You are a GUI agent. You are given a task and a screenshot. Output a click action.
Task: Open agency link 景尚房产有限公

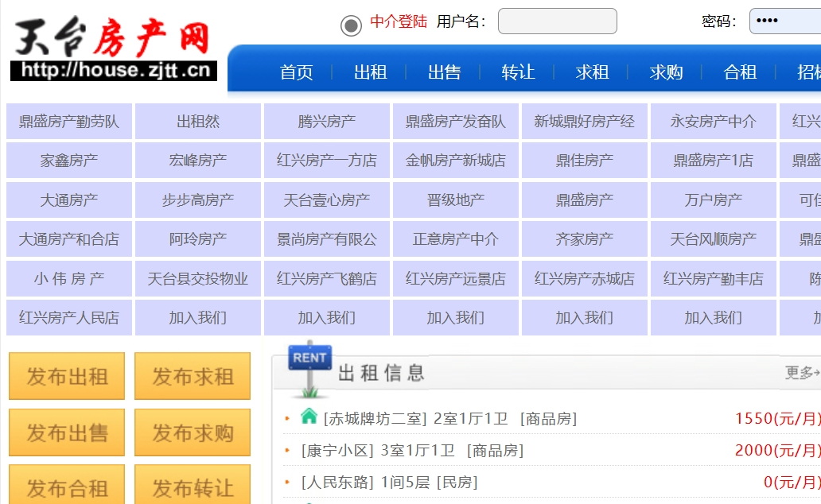coord(327,239)
